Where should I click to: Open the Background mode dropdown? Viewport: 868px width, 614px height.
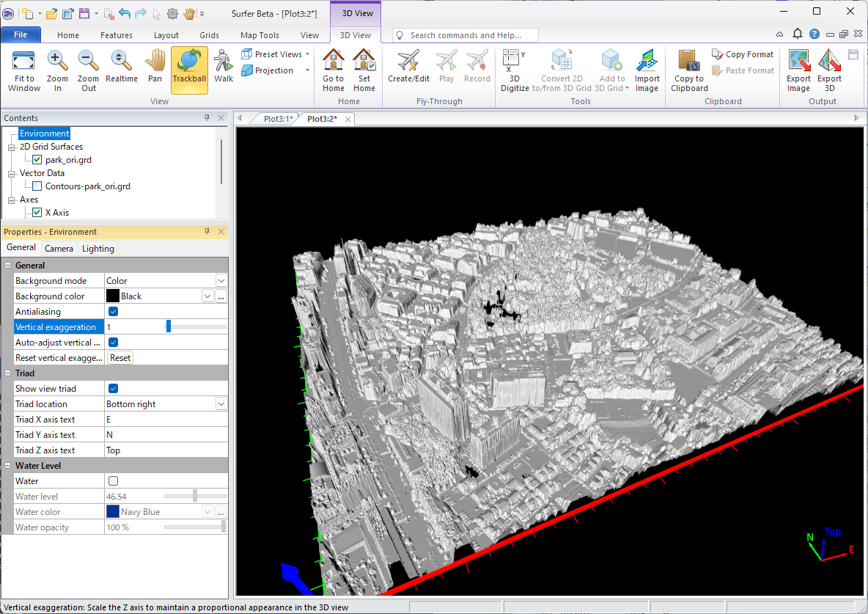coord(221,281)
